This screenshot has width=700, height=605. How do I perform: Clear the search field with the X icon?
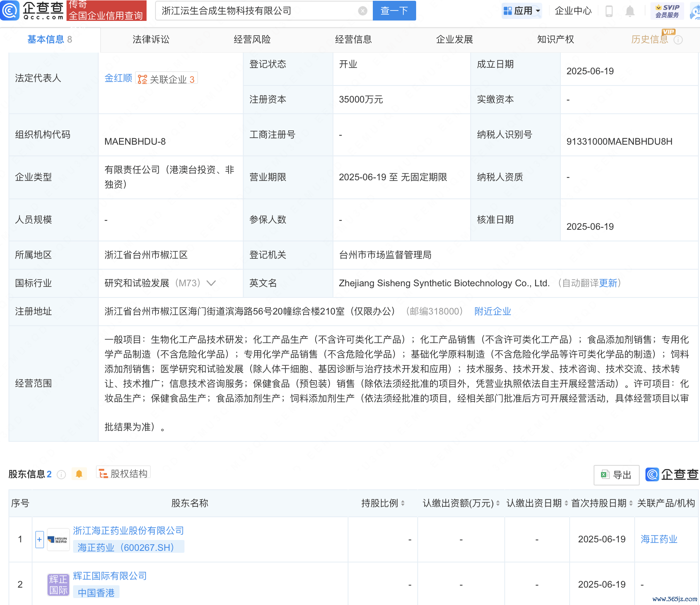(x=363, y=11)
